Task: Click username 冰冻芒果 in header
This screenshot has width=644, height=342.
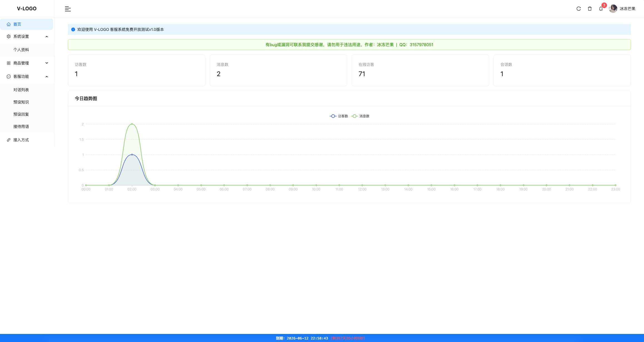Action: pos(627,9)
